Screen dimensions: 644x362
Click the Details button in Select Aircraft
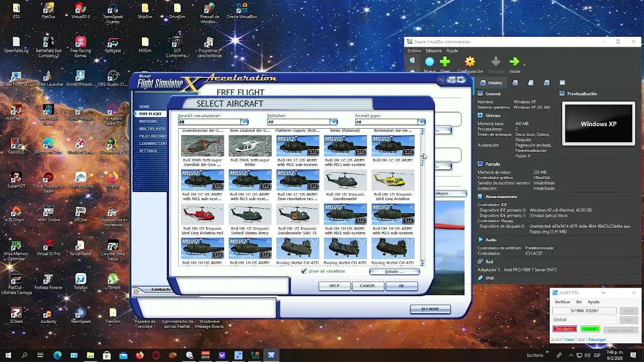(394, 271)
